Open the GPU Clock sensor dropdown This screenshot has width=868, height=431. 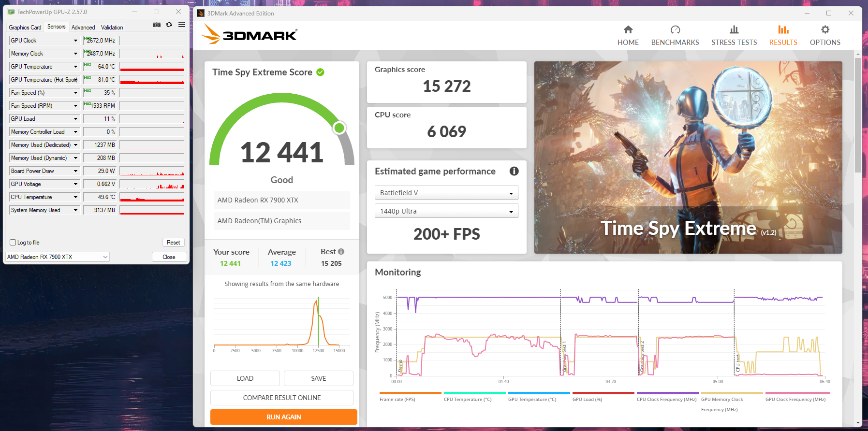[x=75, y=41]
